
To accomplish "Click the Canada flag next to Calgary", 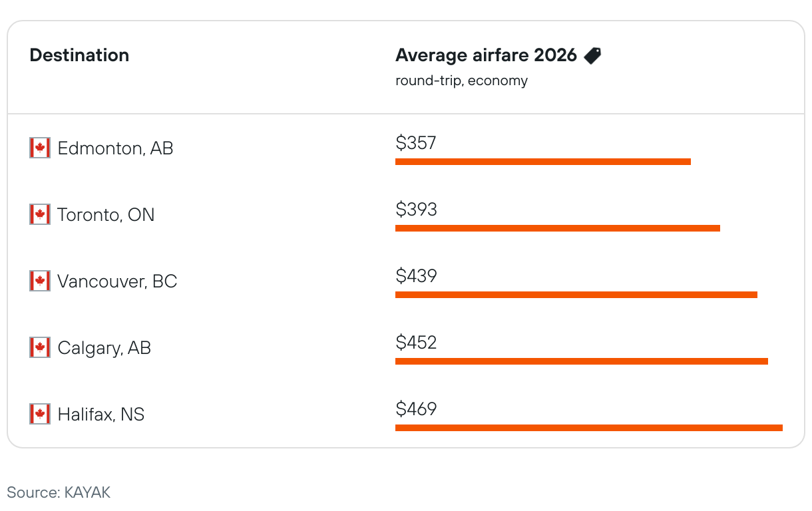I will (x=40, y=347).
